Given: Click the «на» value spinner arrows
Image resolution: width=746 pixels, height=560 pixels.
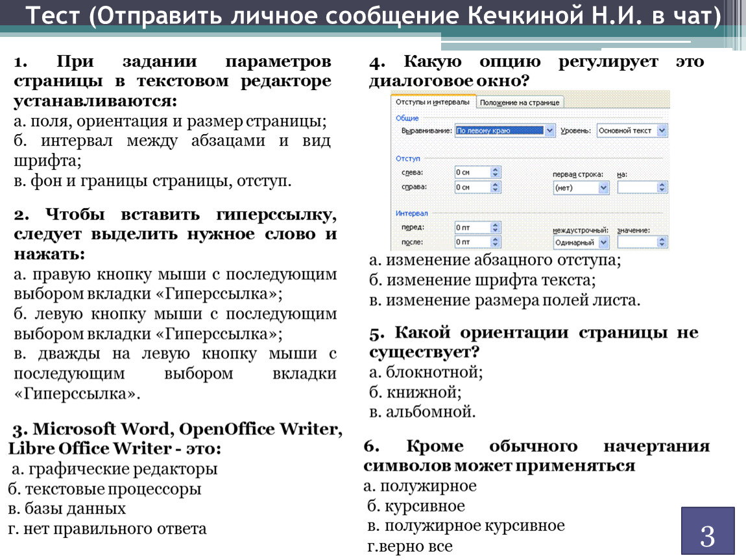Looking at the screenshot, I should 662,187.
